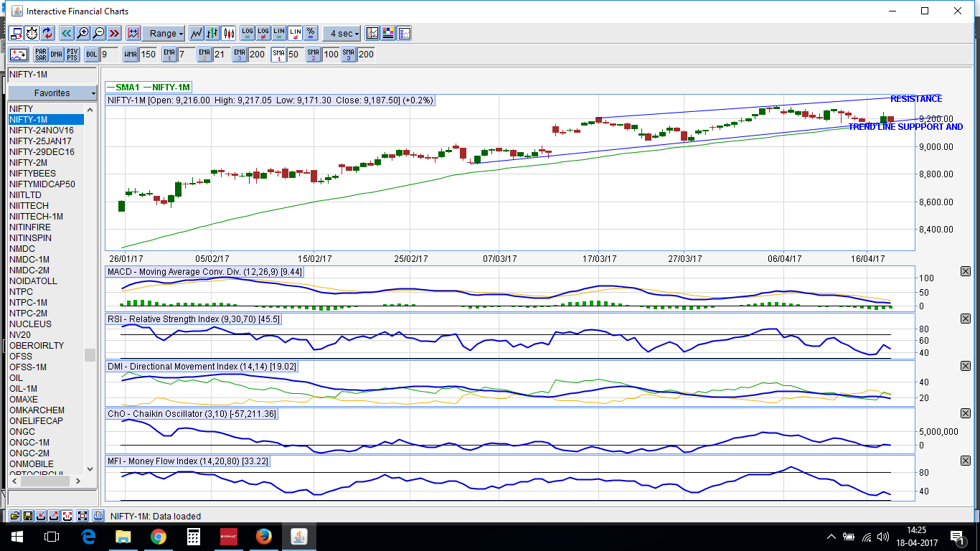Click the fullscreen frame icon at bottom
Viewport: 980px width, 551px height.
tap(82, 516)
